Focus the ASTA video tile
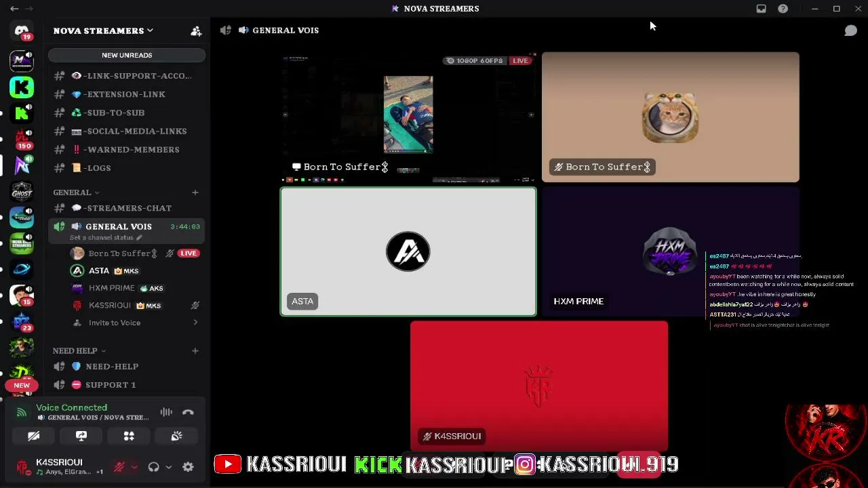 [x=408, y=252]
